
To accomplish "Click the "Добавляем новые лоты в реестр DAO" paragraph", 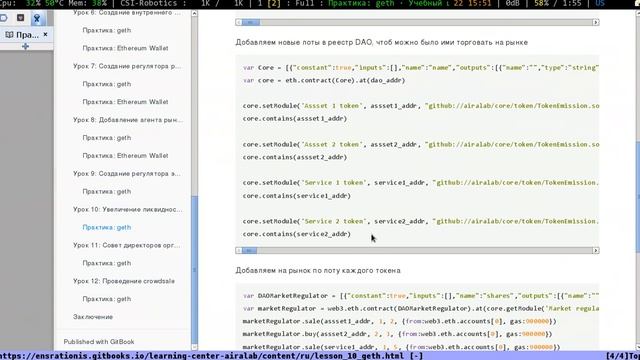I will coord(381,42).
